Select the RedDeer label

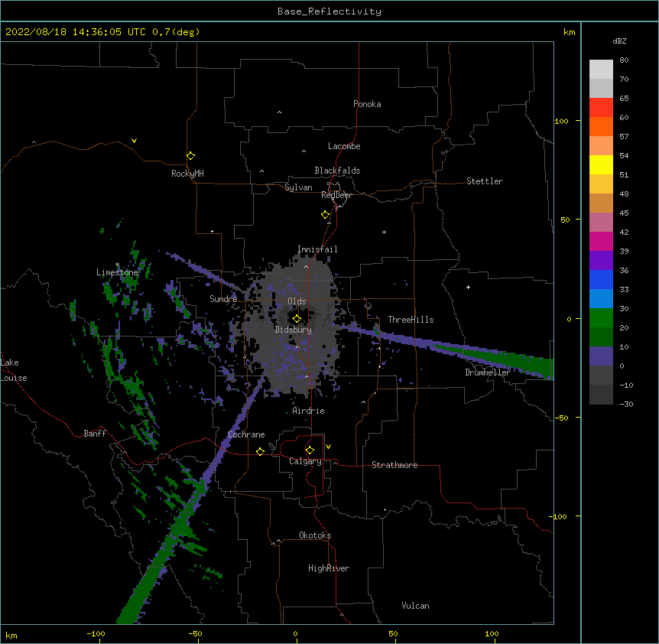(x=336, y=195)
